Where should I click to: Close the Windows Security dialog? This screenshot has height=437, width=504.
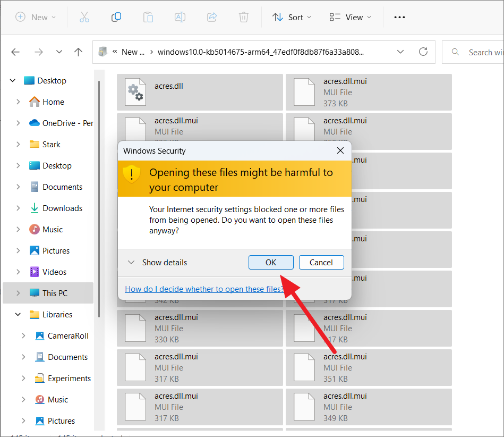[x=340, y=150]
